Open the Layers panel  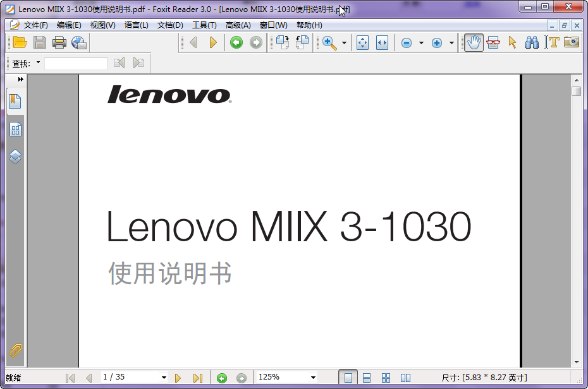(x=15, y=157)
